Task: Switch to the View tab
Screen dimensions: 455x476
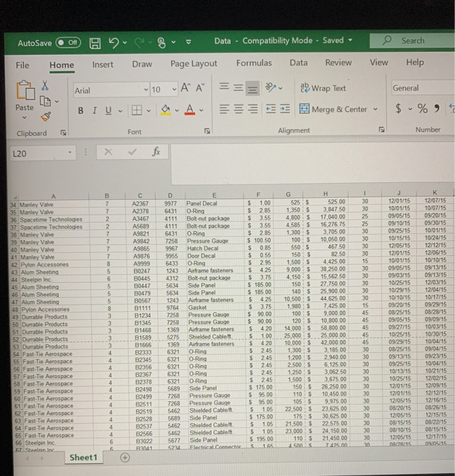Action: point(379,63)
